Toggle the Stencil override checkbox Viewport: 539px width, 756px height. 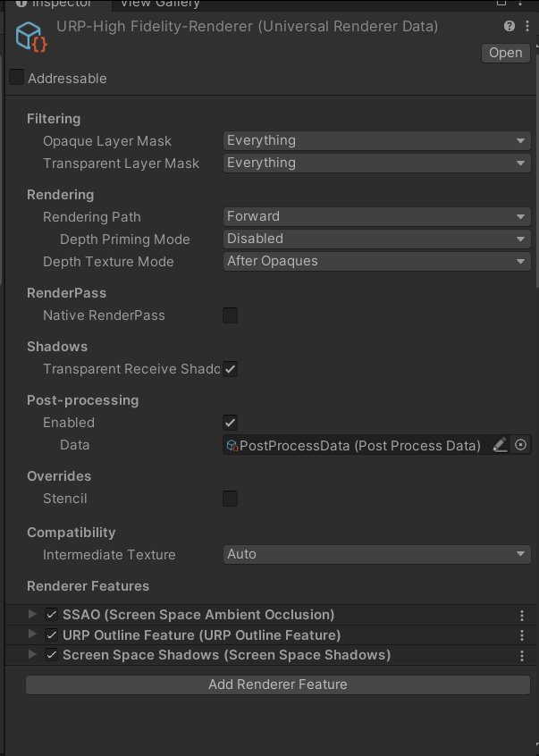click(x=230, y=499)
